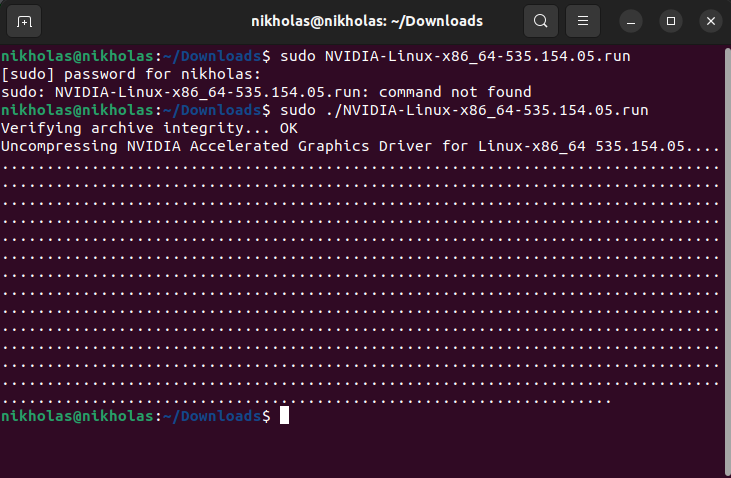The image size is (731, 478).
Task: Click the final short row of dots
Action: click(306, 401)
